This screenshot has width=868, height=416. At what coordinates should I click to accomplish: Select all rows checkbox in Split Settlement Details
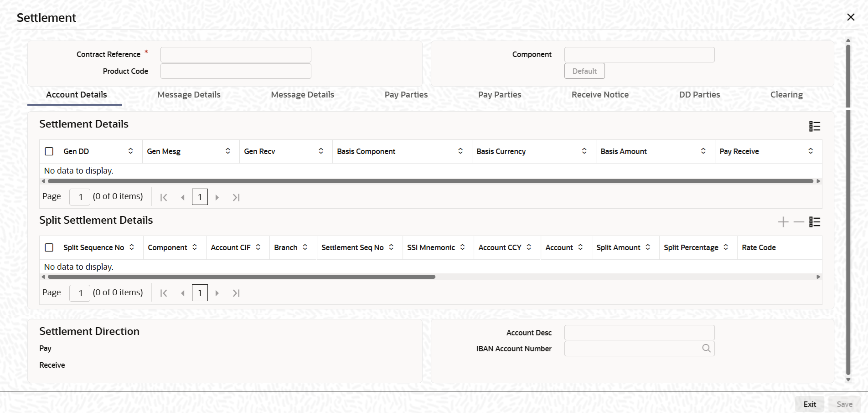[x=49, y=247]
